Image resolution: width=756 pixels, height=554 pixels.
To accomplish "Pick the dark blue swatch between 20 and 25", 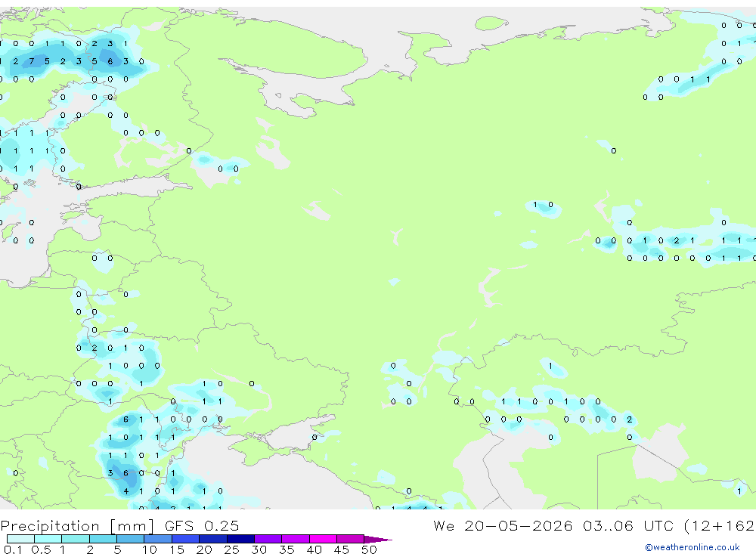I will pos(213,539).
